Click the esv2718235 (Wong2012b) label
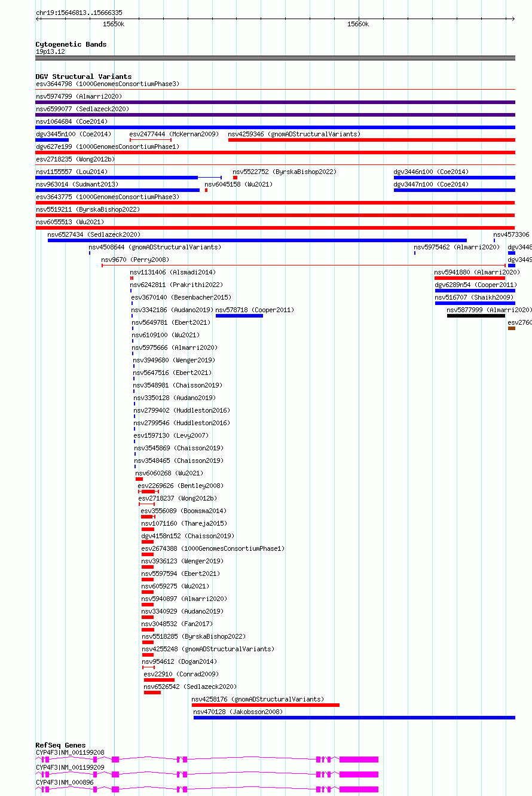 pyautogui.click(x=75, y=159)
